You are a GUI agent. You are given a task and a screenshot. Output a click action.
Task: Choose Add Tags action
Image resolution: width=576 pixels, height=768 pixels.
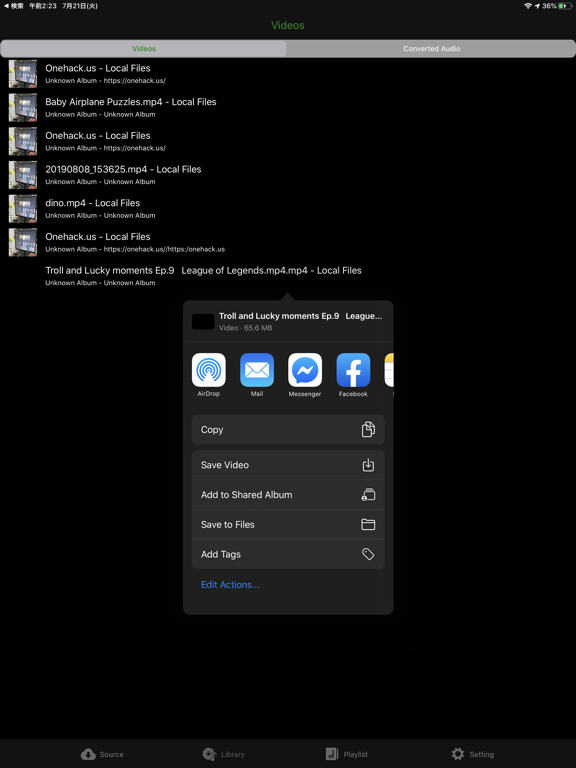288,554
